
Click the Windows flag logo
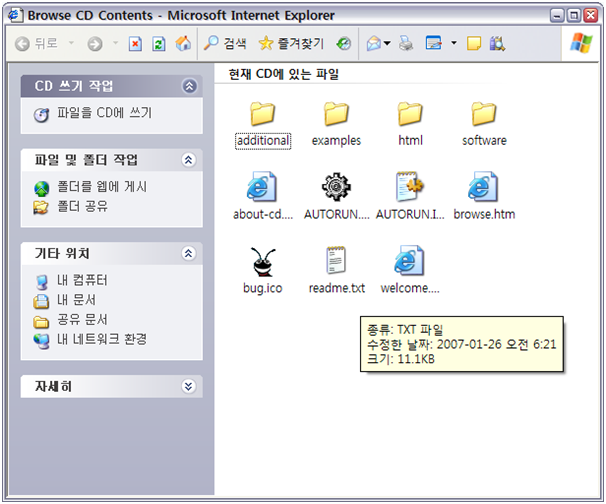coord(581,43)
